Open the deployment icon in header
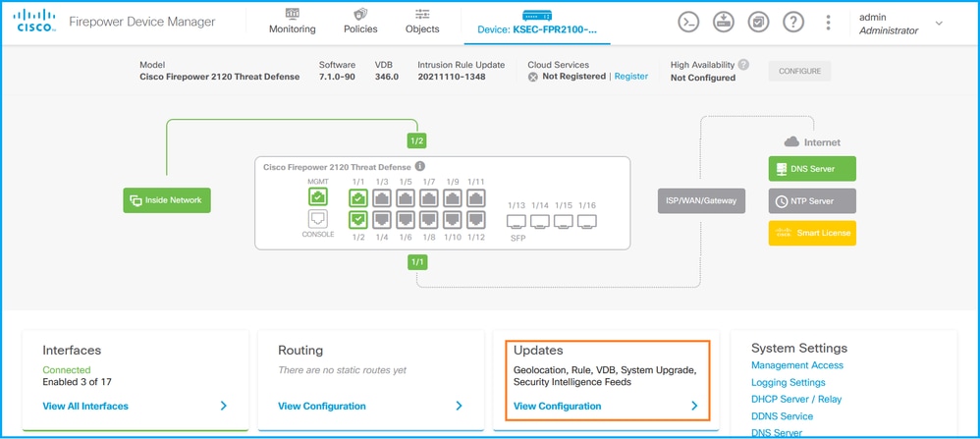980x439 pixels. point(723,23)
